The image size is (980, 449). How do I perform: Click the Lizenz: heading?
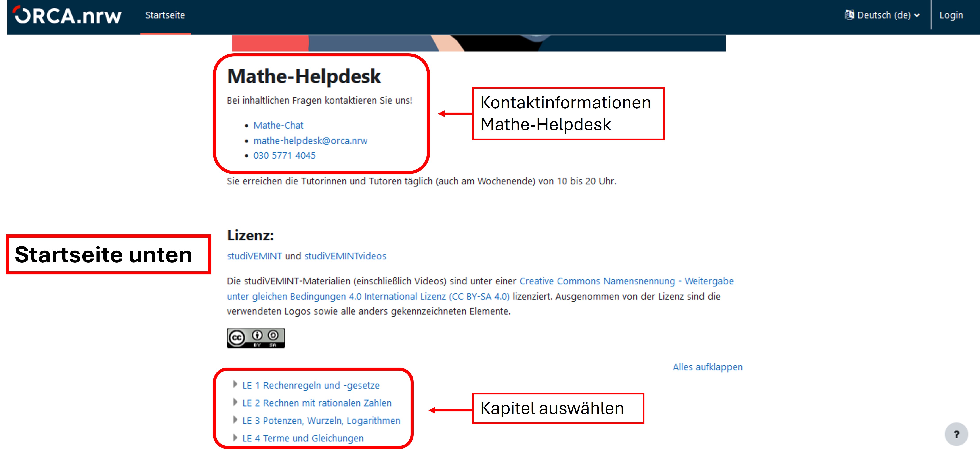[250, 235]
